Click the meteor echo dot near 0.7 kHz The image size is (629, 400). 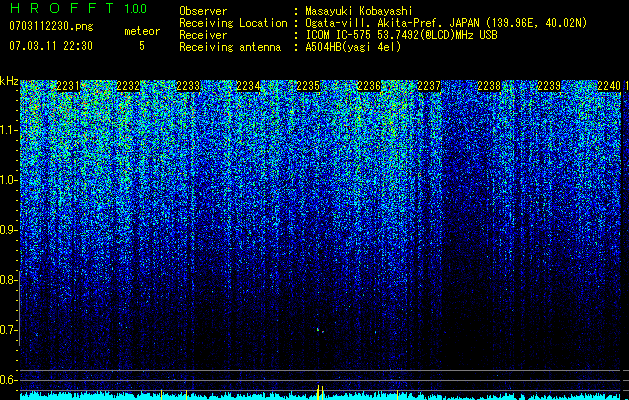(x=319, y=331)
